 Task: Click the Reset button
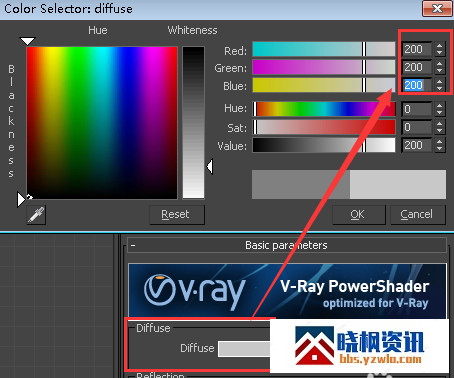tap(177, 214)
